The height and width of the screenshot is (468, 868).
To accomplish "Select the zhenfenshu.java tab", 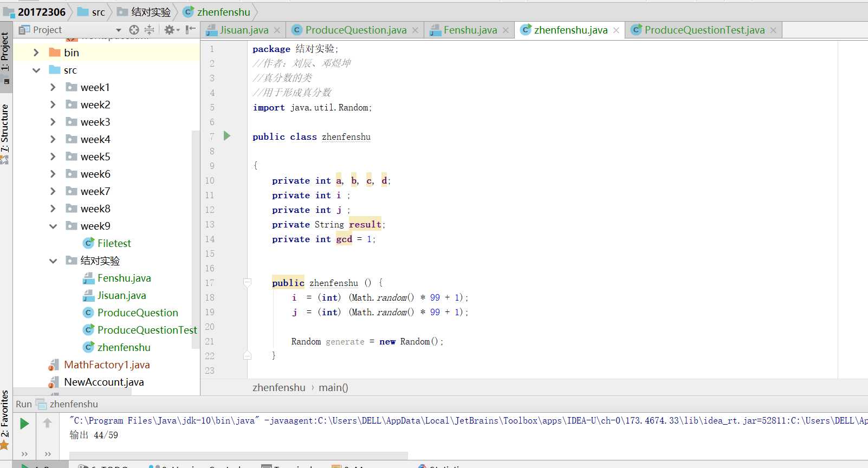I will click(571, 30).
